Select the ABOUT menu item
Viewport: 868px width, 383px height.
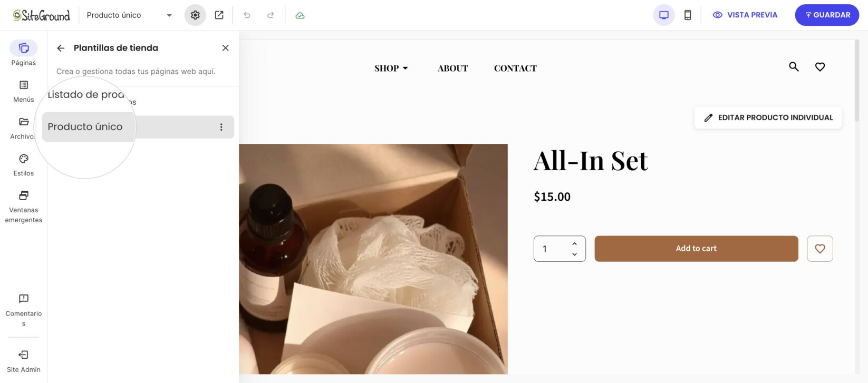pos(453,68)
